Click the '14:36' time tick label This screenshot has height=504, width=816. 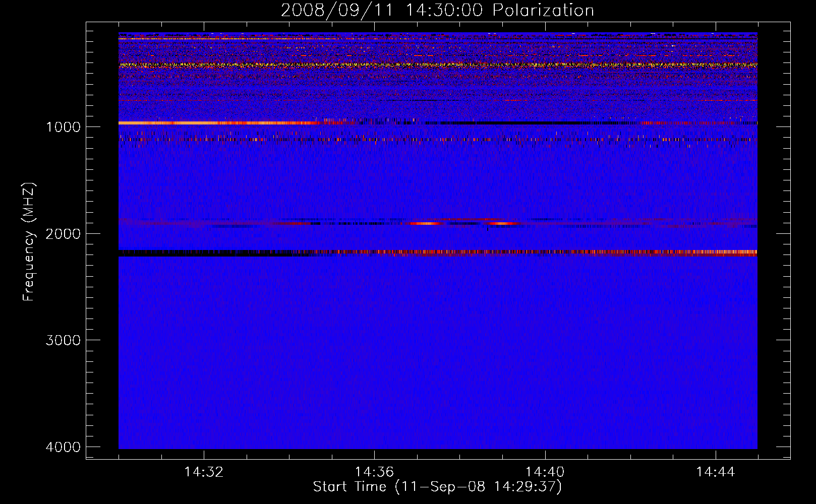(374, 472)
